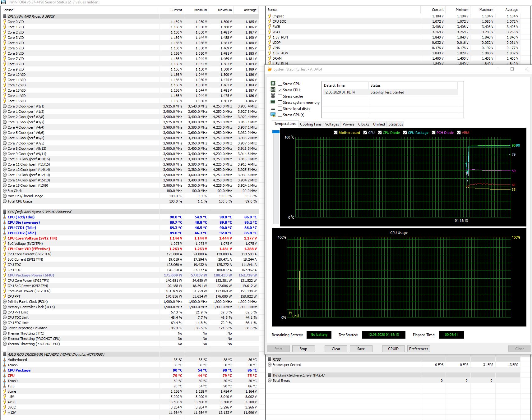532x420 pixels.
Task: Click the bolt icon beside DRAM
Action: click(x=270, y=58)
